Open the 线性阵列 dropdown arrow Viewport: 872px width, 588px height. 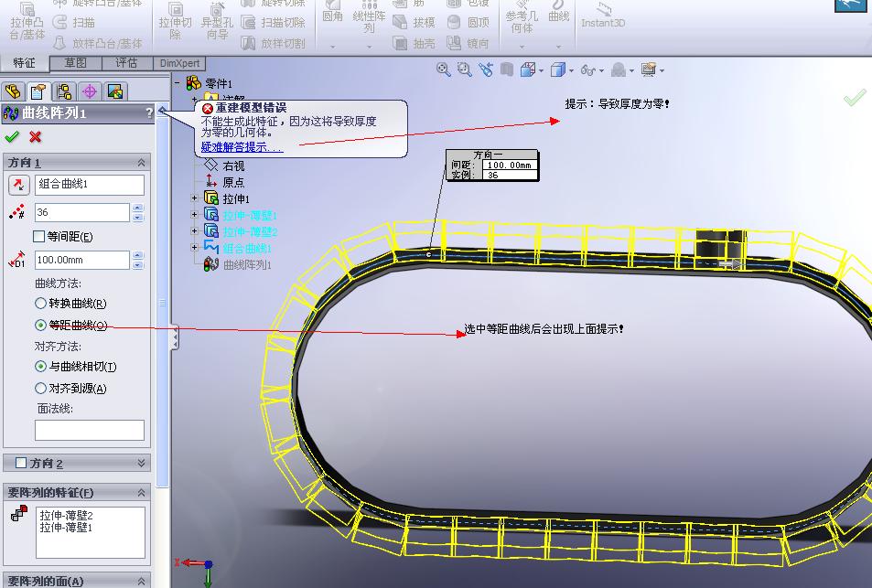[x=369, y=47]
